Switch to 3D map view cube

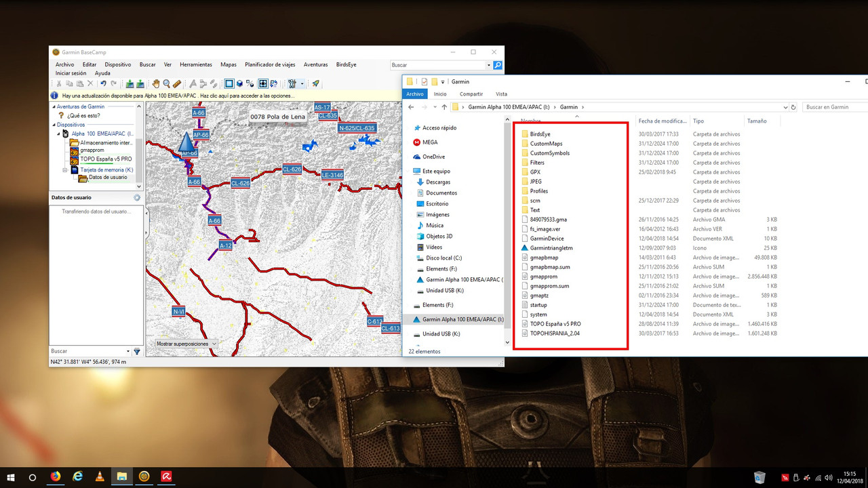239,83
